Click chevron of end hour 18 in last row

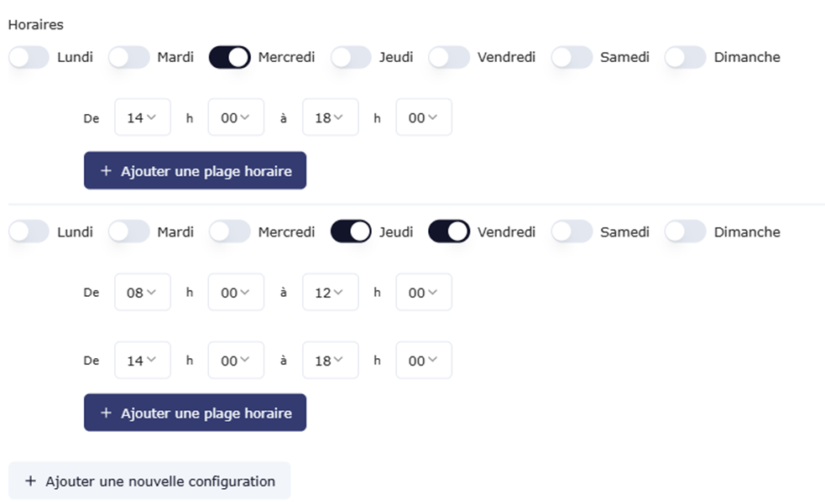click(x=338, y=360)
